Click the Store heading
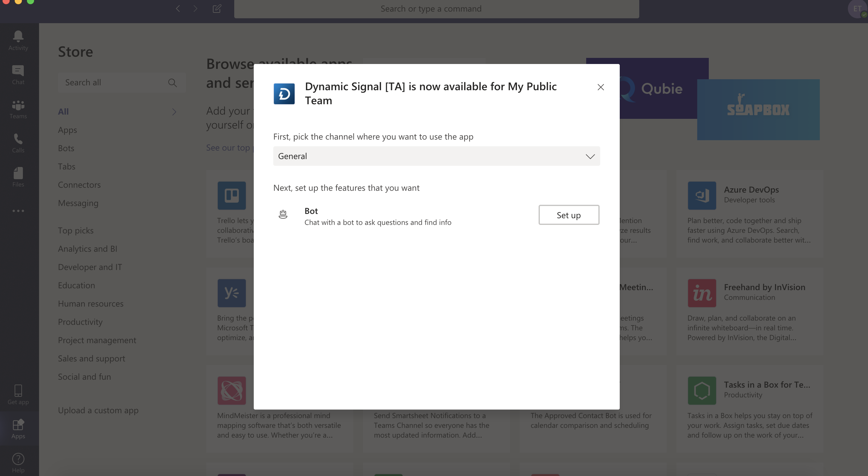 pos(75,52)
